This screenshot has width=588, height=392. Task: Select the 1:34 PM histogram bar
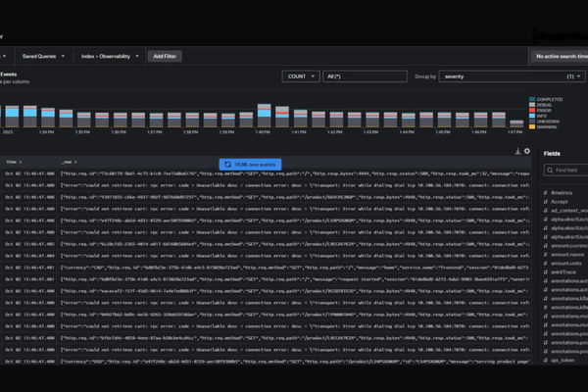(x=48, y=118)
